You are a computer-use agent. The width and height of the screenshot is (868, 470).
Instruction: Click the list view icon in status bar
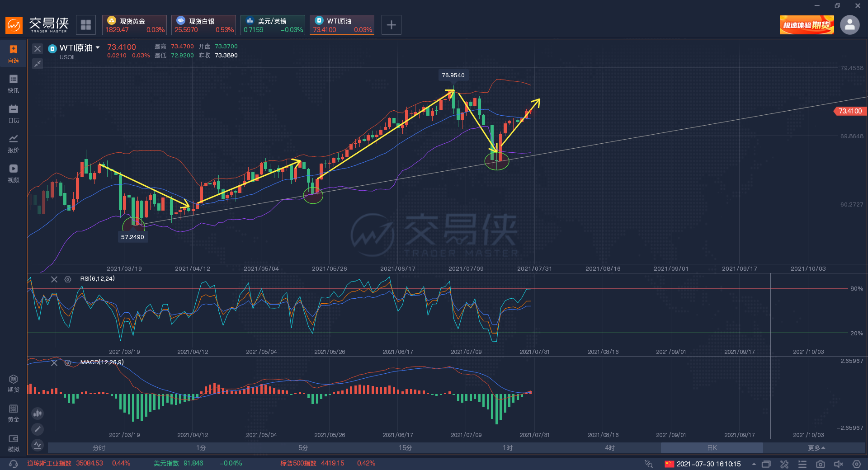click(802, 464)
